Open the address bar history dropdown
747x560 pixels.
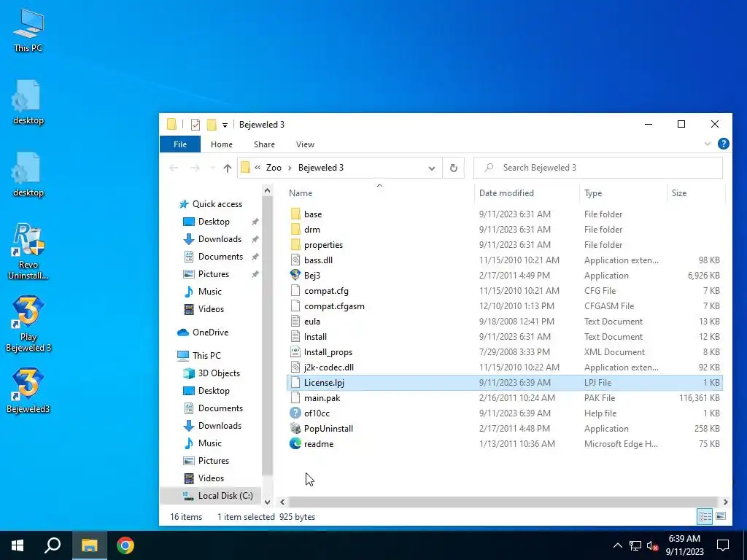point(432,168)
